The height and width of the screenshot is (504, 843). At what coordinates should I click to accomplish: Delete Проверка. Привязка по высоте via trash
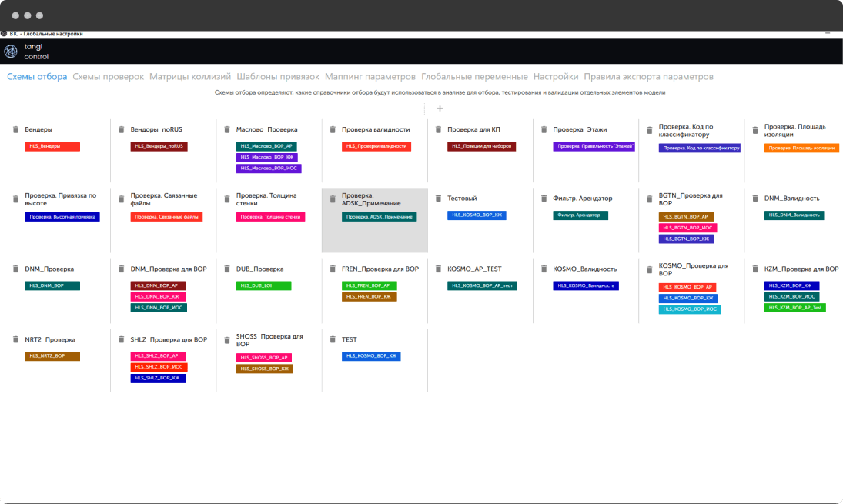coord(15,199)
